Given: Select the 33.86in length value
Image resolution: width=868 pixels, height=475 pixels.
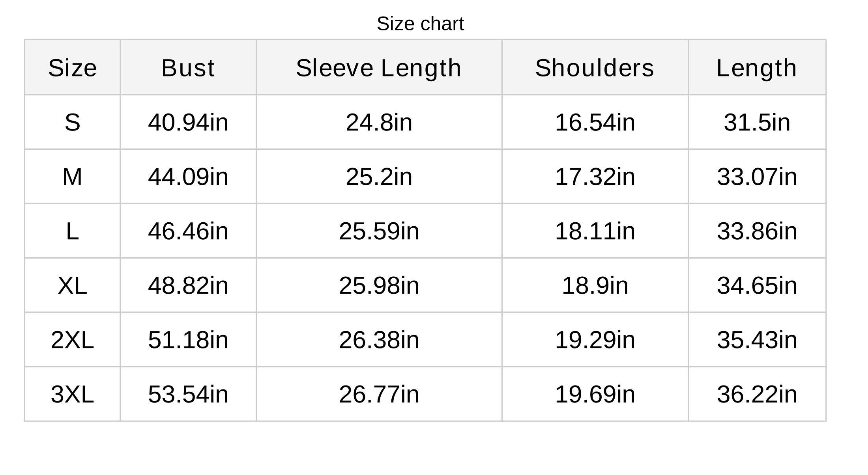Looking at the screenshot, I should pyautogui.click(x=757, y=231).
